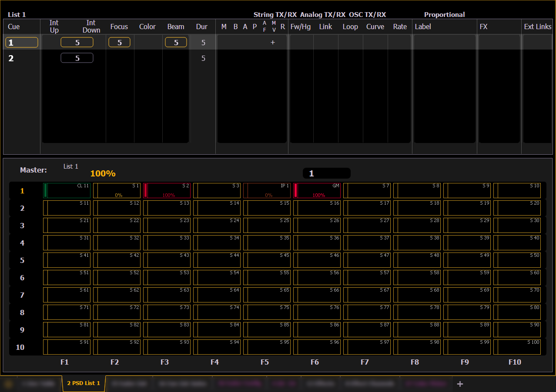
Task: Select fader page row 5
Action: click(22, 260)
